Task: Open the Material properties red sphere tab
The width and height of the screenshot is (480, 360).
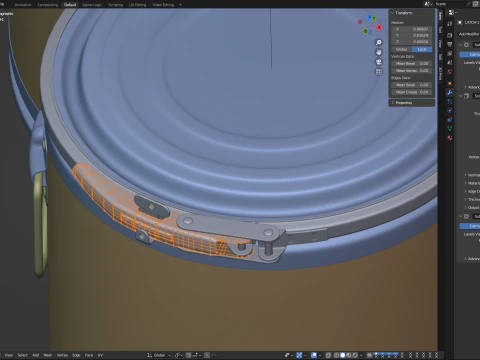Action: point(450,138)
